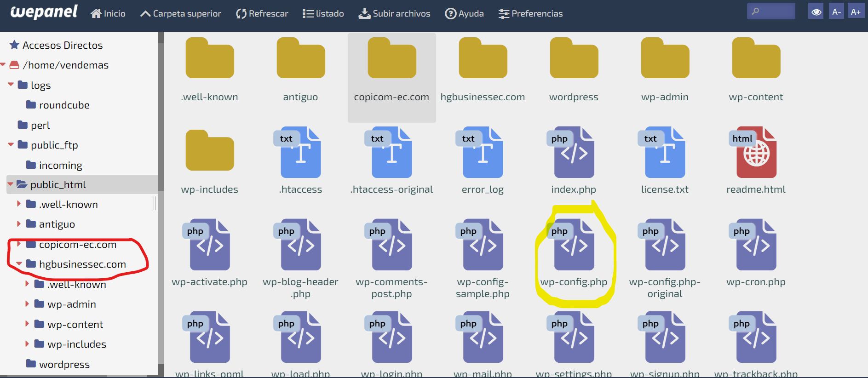Open the wp-admin folder icon in the file grid
Viewport: 868px width, 378px height.
[x=665, y=58]
